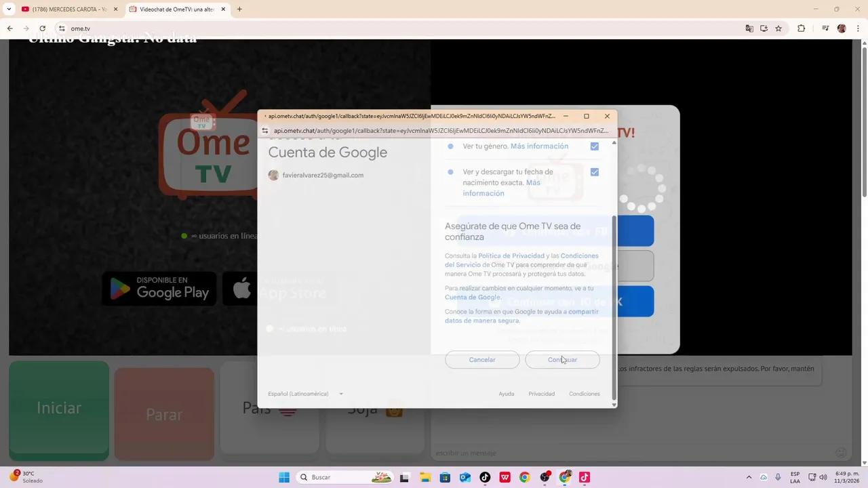Open the tab search dropdown arrow
The image size is (868, 488).
pos(9,9)
